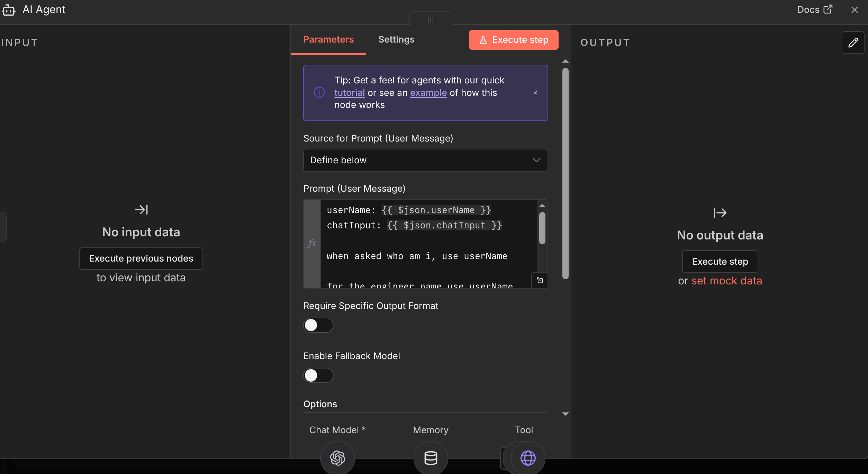Image resolution: width=868 pixels, height=474 pixels.
Task: Open the agents tutorial link
Action: click(349, 92)
